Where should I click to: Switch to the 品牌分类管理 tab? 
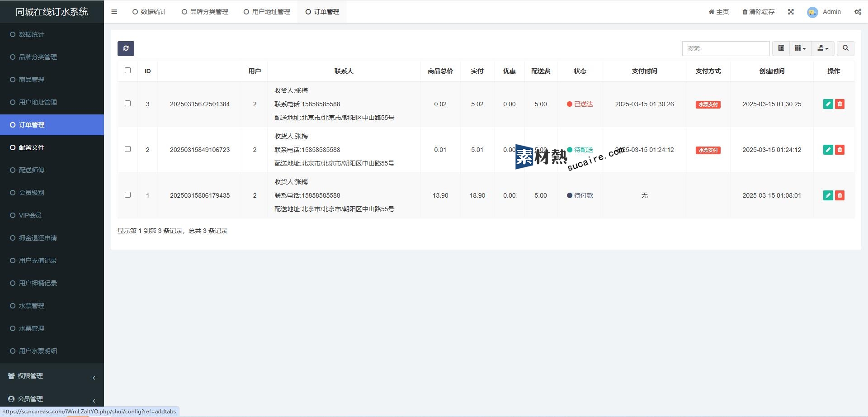pyautogui.click(x=205, y=12)
